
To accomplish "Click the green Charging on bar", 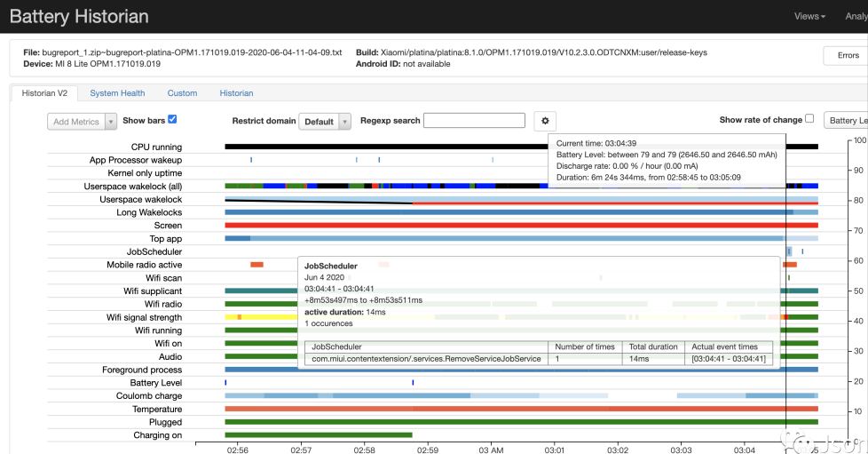I will click(x=318, y=435).
